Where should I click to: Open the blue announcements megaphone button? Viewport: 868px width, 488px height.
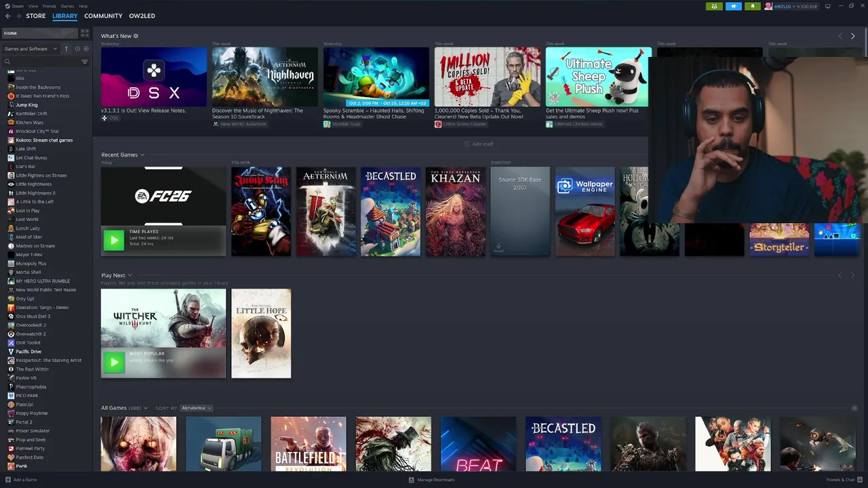[733, 6]
